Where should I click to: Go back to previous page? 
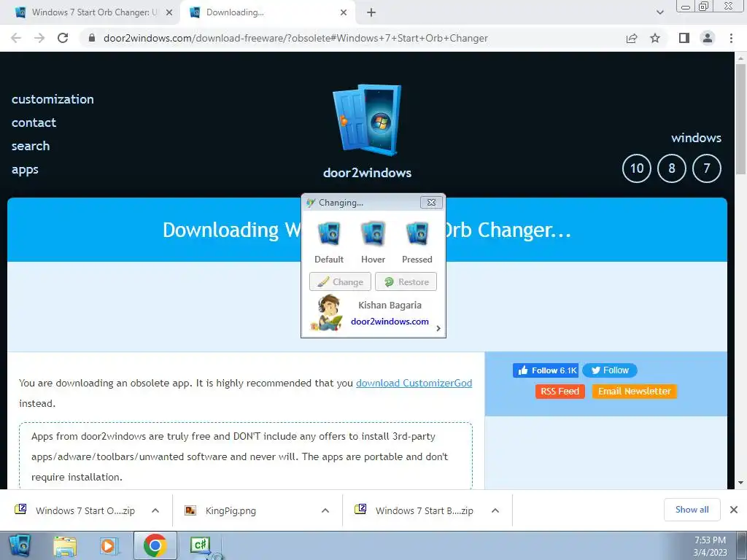pyautogui.click(x=16, y=38)
